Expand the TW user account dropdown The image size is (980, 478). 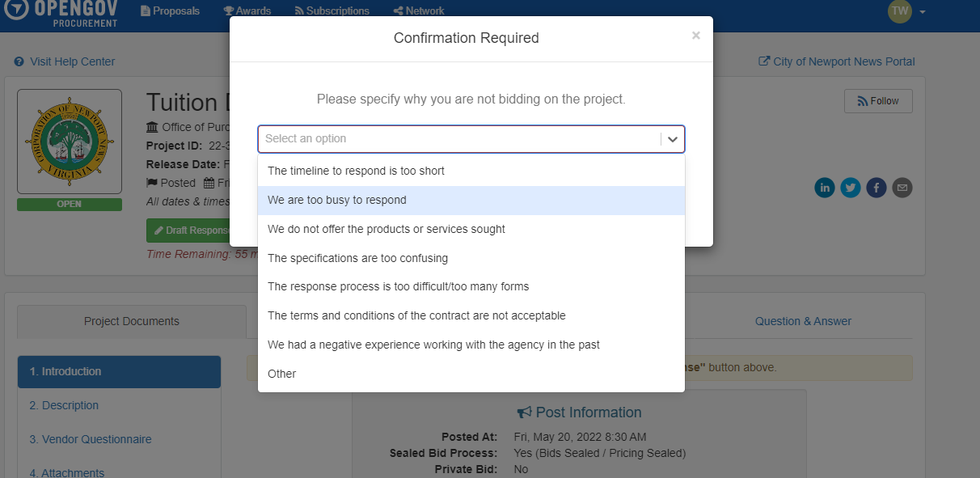pos(904,12)
